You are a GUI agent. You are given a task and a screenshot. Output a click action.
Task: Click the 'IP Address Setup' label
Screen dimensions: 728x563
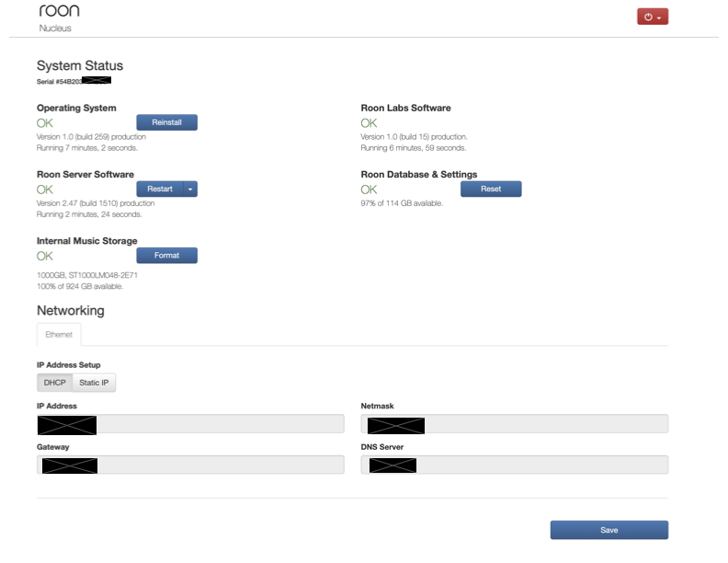pos(69,365)
